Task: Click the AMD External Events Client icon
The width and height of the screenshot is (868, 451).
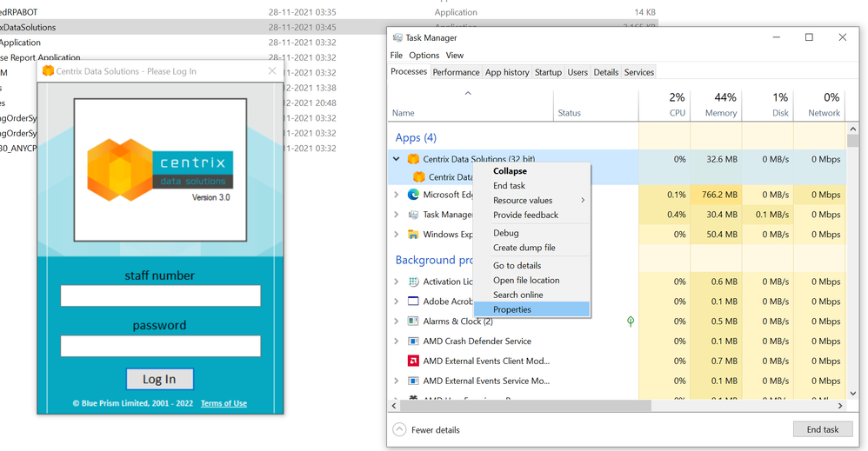Action: (x=413, y=361)
